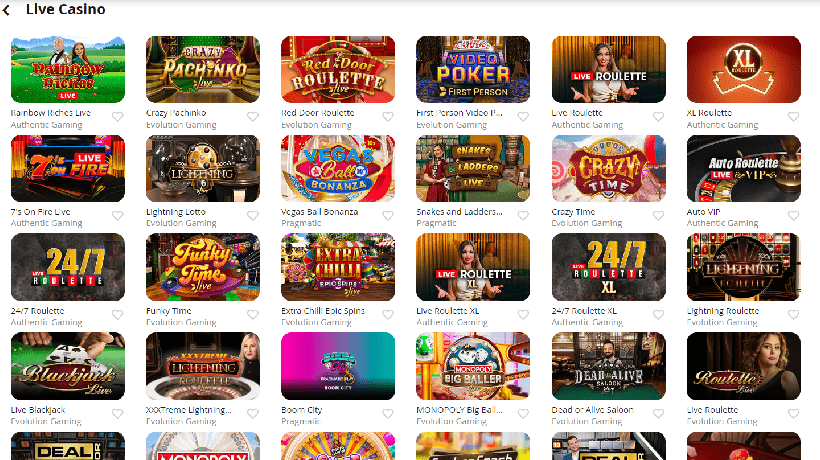
Task: Toggle favorite heart for Crazy Pachinko
Action: 253,117
